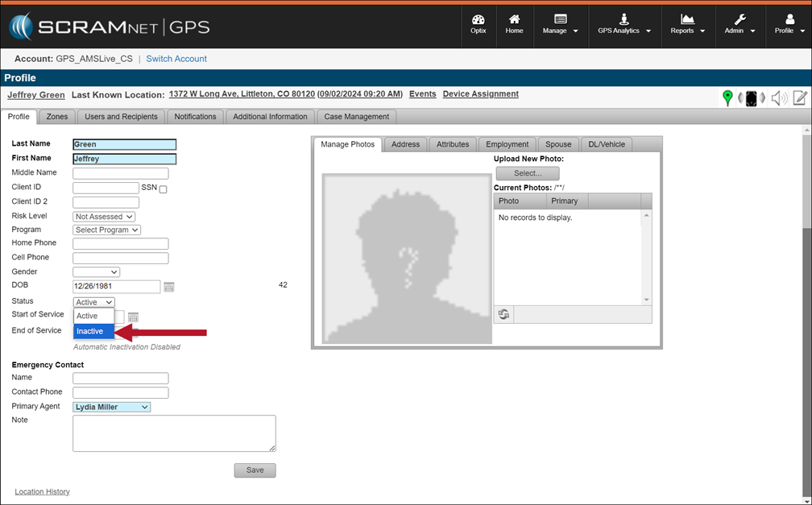Click the Cell Phone input field

120,259
